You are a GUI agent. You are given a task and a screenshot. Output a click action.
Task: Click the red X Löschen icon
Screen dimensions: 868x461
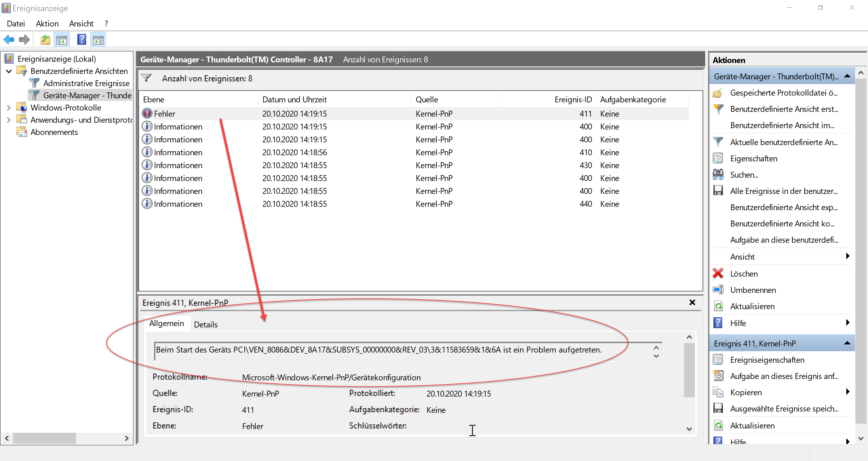pyautogui.click(x=718, y=273)
